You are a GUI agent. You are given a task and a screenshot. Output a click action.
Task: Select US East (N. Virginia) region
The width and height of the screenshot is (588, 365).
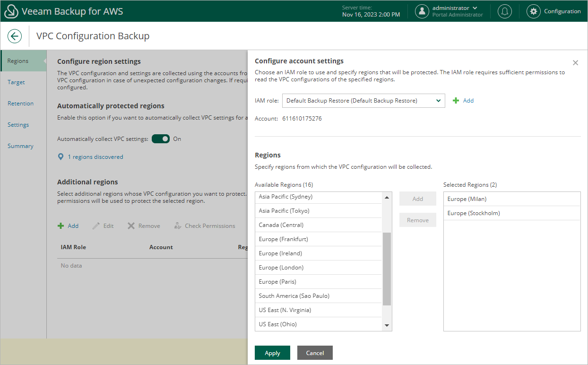(318, 310)
